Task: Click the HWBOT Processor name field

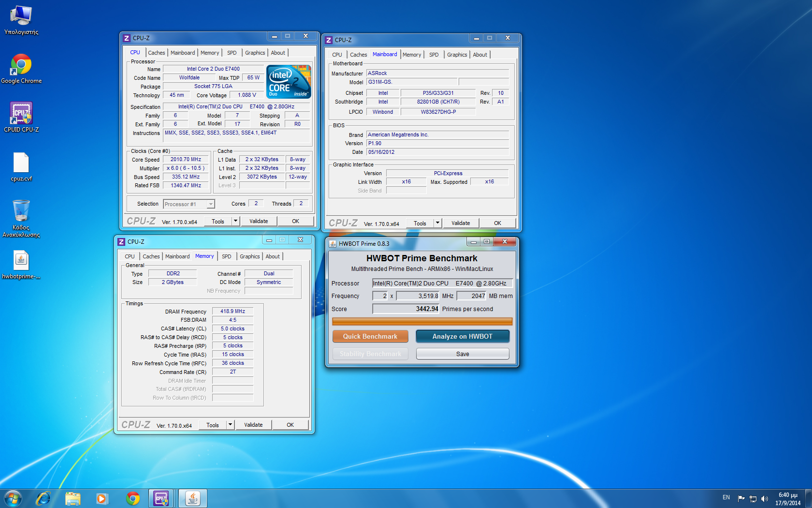Action: 442,283
